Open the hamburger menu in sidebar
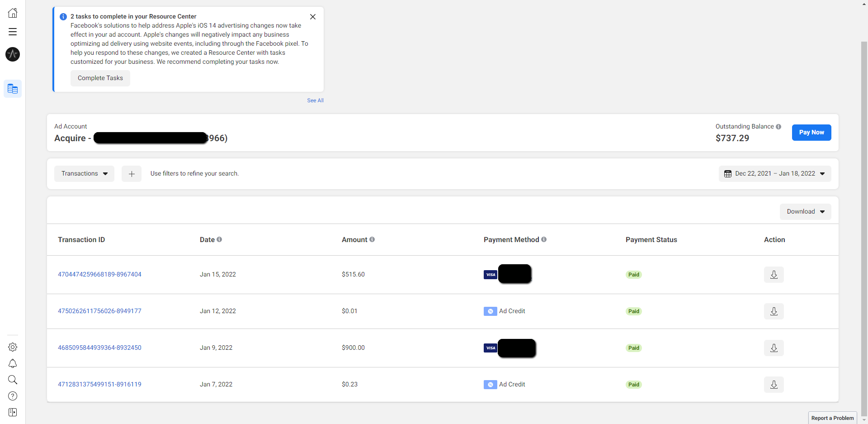The height and width of the screenshot is (424, 868). point(13,32)
